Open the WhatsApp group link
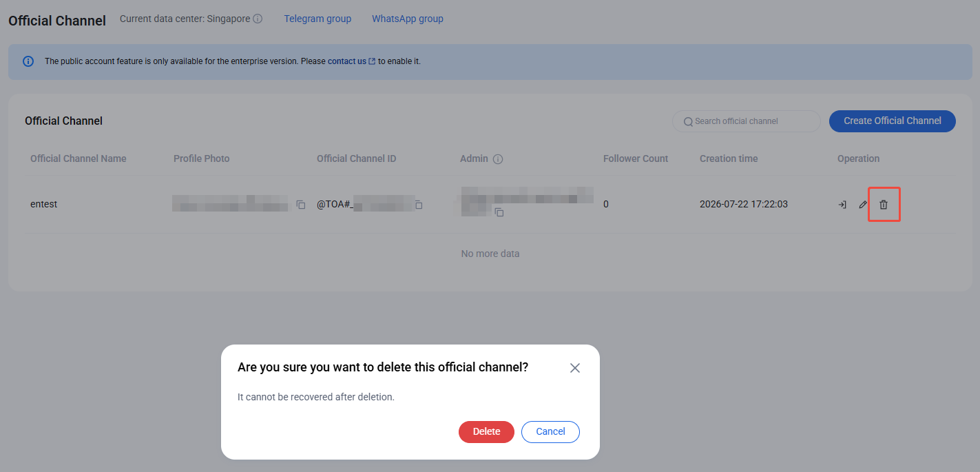 pyautogui.click(x=408, y=19)
